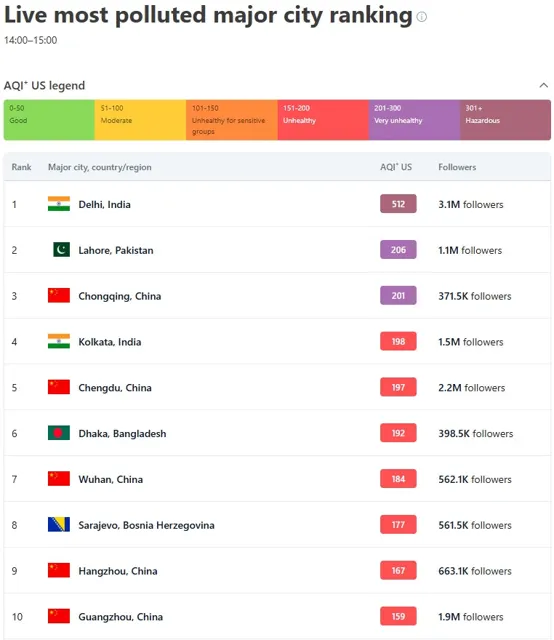Image resolution: width=554 pixels, height=640 pixels.
Task: Collapse the AQI US legend section
Action: coord(543,85)
